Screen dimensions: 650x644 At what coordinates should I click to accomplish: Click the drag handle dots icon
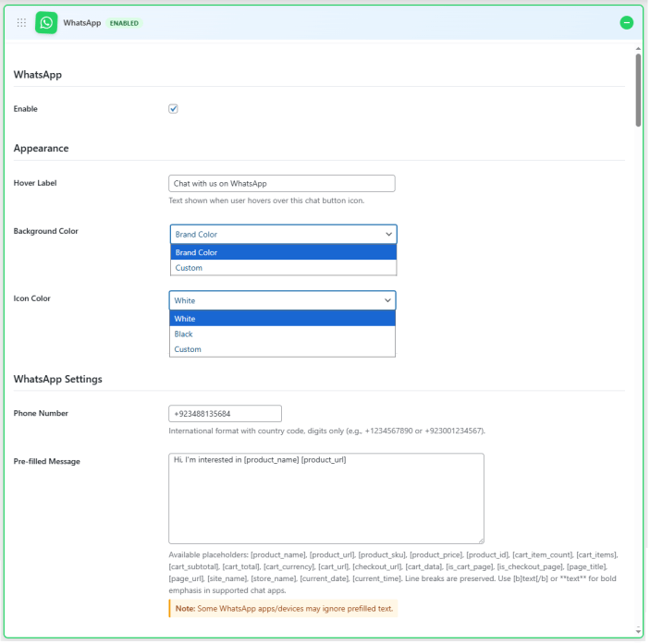[21, 23]
